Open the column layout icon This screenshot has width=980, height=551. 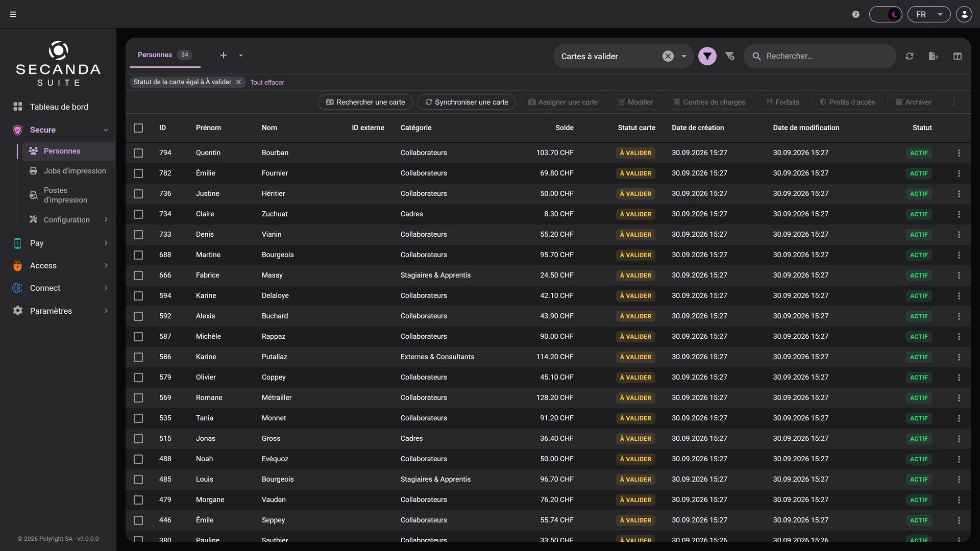tap(958, 56)
